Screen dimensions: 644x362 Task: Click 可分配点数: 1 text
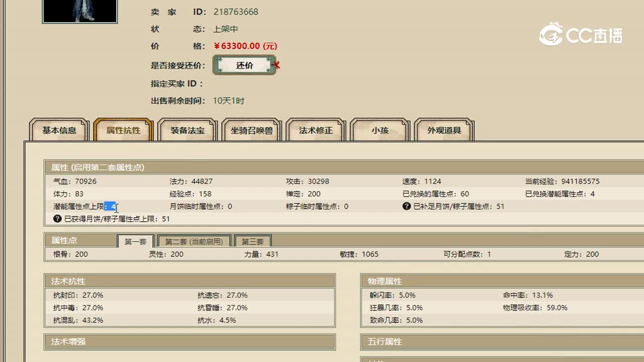tap(467, 254)
